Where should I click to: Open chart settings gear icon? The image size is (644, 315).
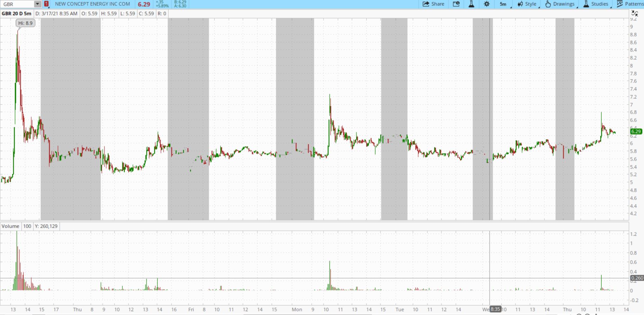pos(487,4)
